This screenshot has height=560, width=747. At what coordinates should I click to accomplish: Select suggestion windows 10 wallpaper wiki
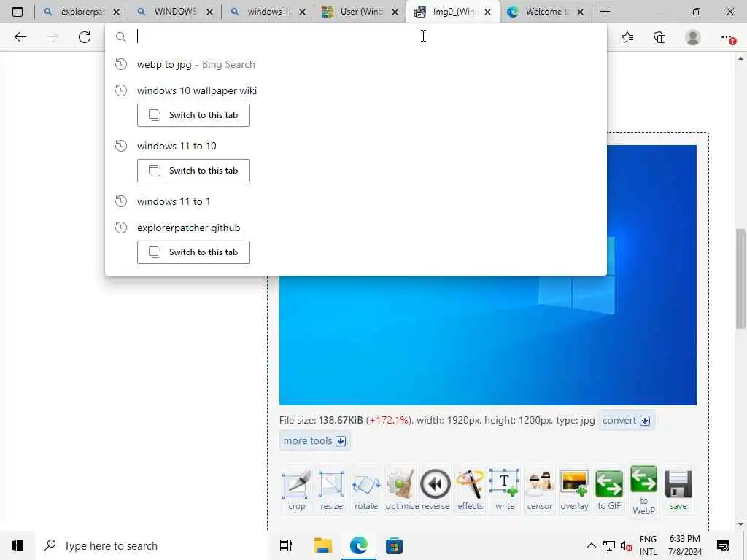[x=356, y=90]
